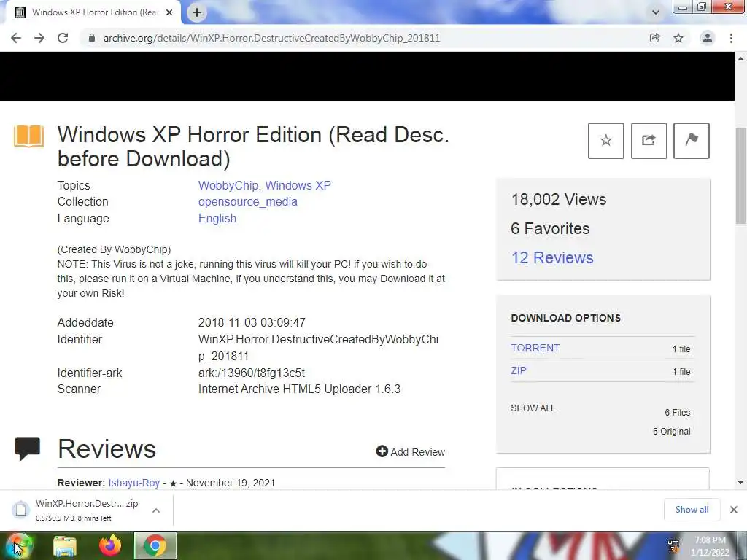747x560 pixels.
Task: Click SHOW ALL download files
Action: [533, 408]
